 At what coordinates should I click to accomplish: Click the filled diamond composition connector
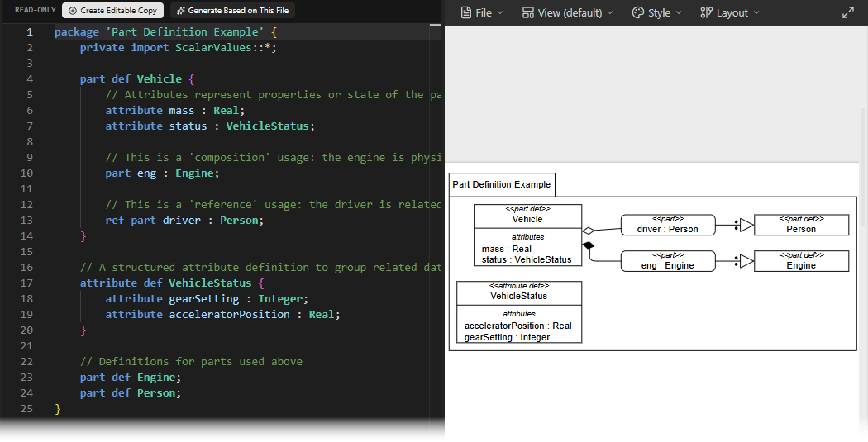pos(589,246)
